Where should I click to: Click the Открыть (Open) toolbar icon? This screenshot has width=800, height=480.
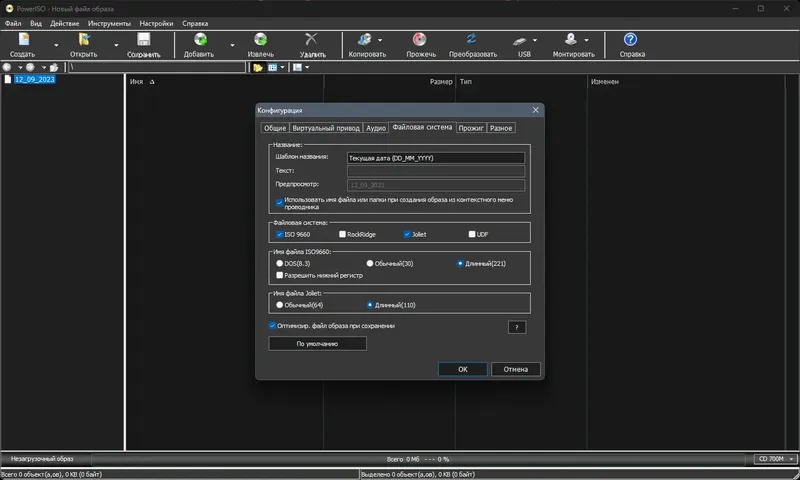pyautogui.click(x=84, y=40)
